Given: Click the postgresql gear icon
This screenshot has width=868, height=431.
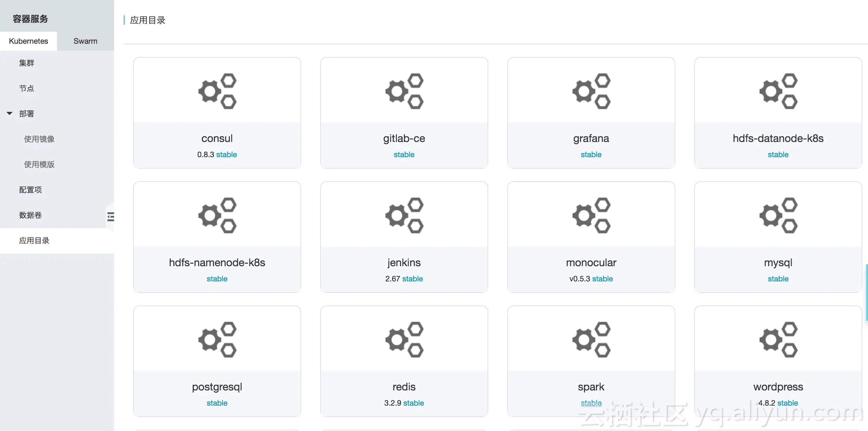Looking at the screenshot, I should [x=217, y=339].
